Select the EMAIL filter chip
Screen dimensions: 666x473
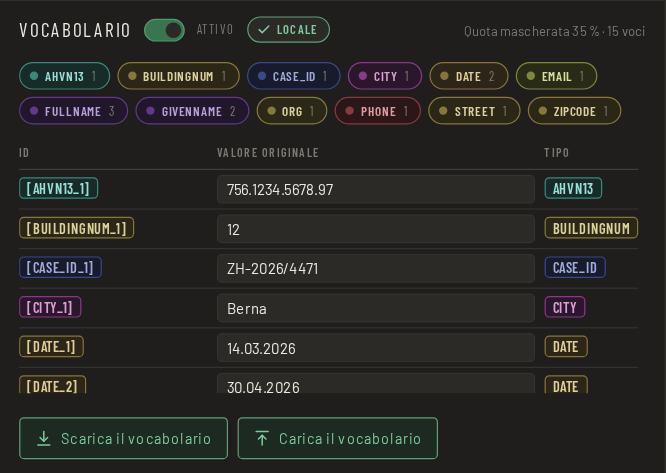556,76
